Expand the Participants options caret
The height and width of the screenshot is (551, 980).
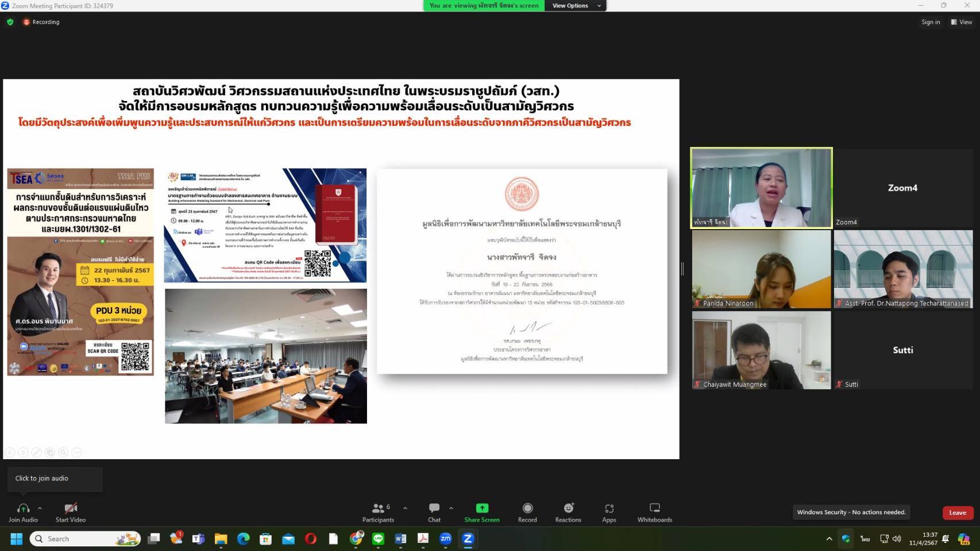click(405, 508)
